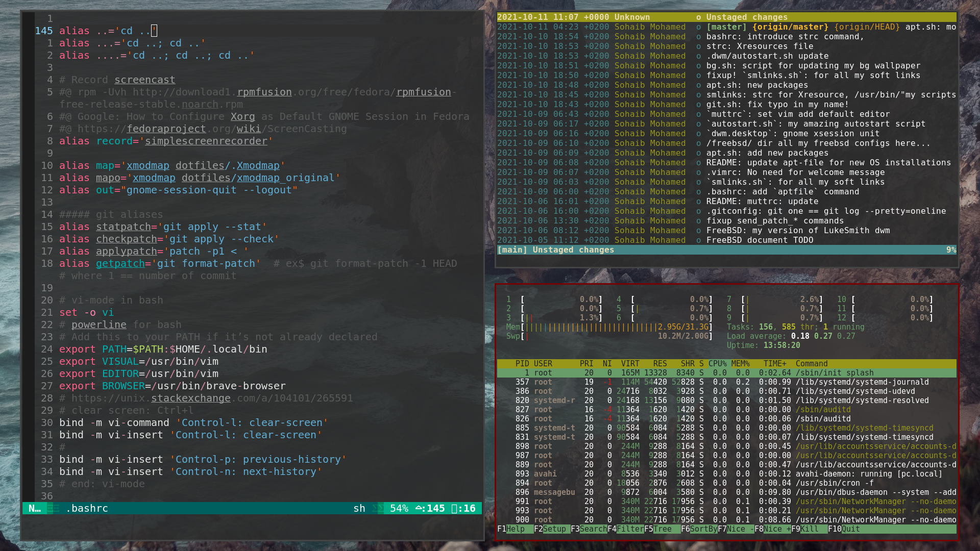Open the F6 SortBy menu
980x551 pixels.
(x=703, y=529)
